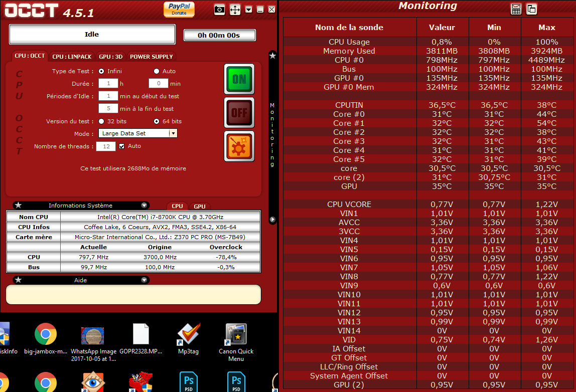Click the star icon atop Monitoring strip

(x=272, y=56)
